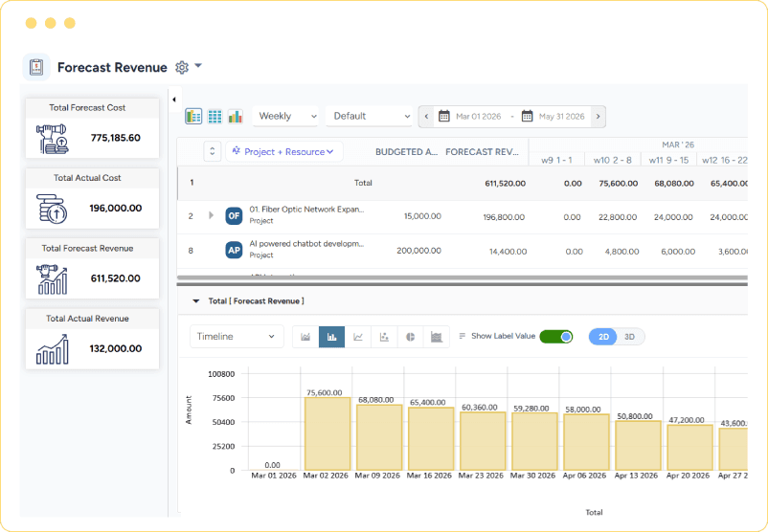The width and height of the screenshot is (768, 532).
Task: Click the 196,800.00 forecast revenue cell
Action: (504, 217)
